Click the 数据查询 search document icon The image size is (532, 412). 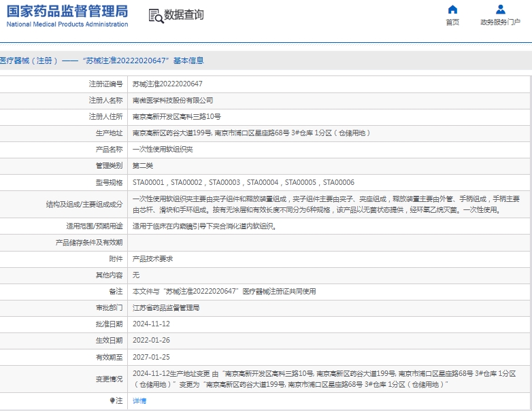pos(156,16)
